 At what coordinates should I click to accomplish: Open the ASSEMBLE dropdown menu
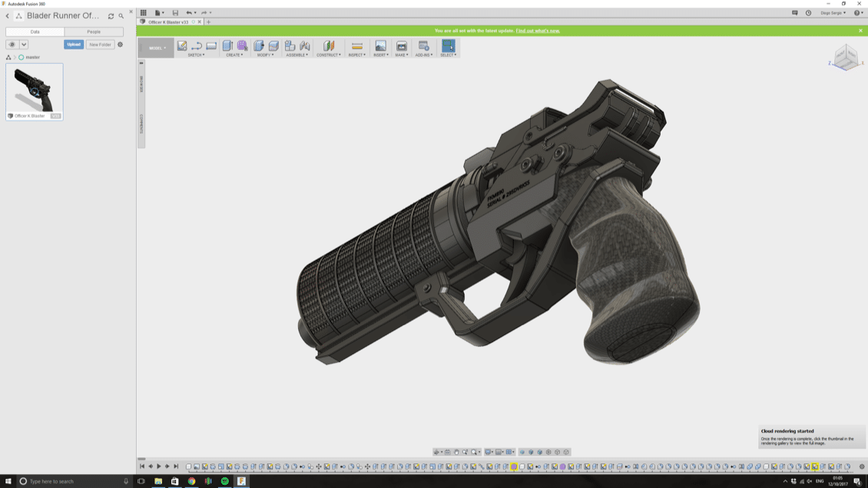tap(297, 55)
